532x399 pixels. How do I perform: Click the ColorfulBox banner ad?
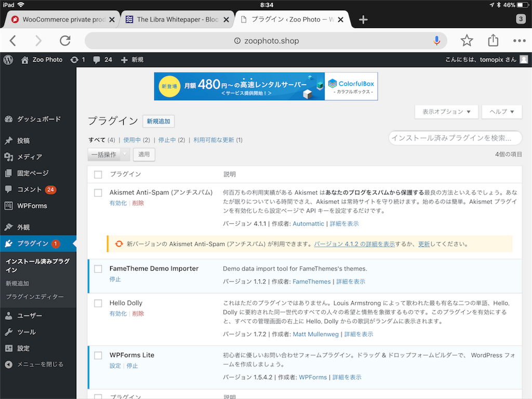coord(266,86)
